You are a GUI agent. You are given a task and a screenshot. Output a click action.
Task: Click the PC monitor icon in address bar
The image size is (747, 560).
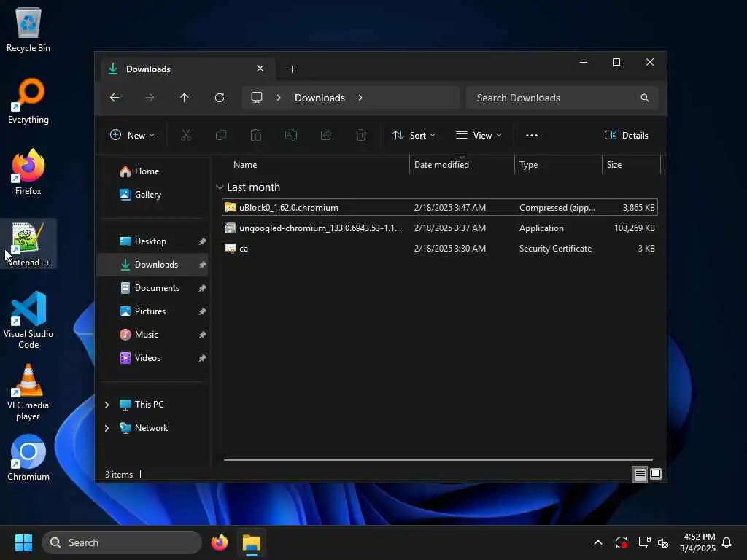[257, 98]
